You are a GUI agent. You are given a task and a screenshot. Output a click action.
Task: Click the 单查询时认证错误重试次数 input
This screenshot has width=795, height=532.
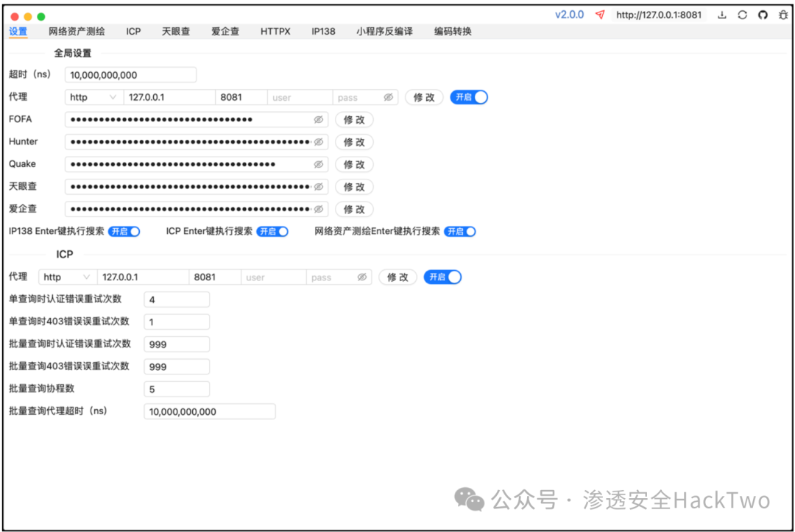(x=177, y=299)
